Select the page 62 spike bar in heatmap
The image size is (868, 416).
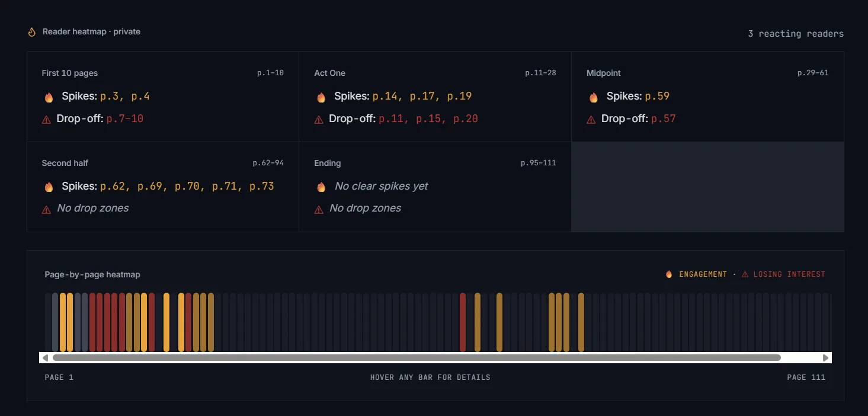point(499,322)
